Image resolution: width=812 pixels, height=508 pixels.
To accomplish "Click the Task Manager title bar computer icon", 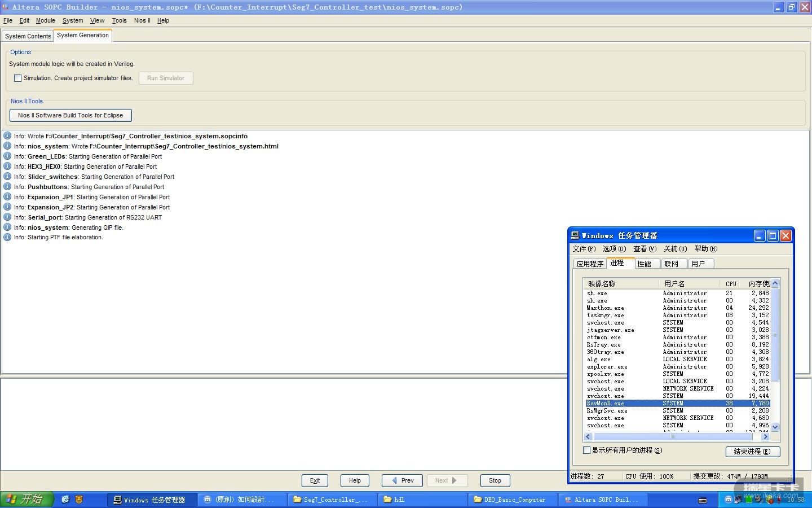I will pyautogui.click(x=575, y=235).
